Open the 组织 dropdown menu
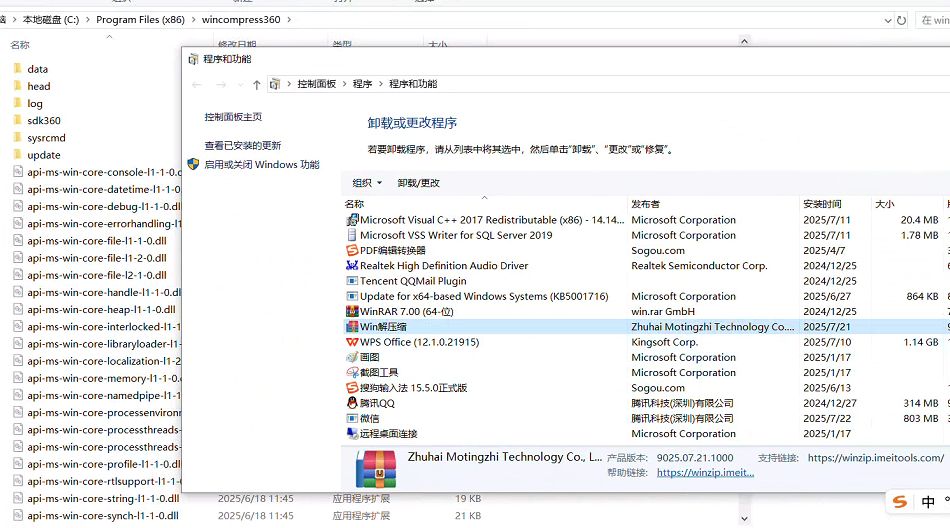This screenshot has height=528, width=950. coord(367,183)
